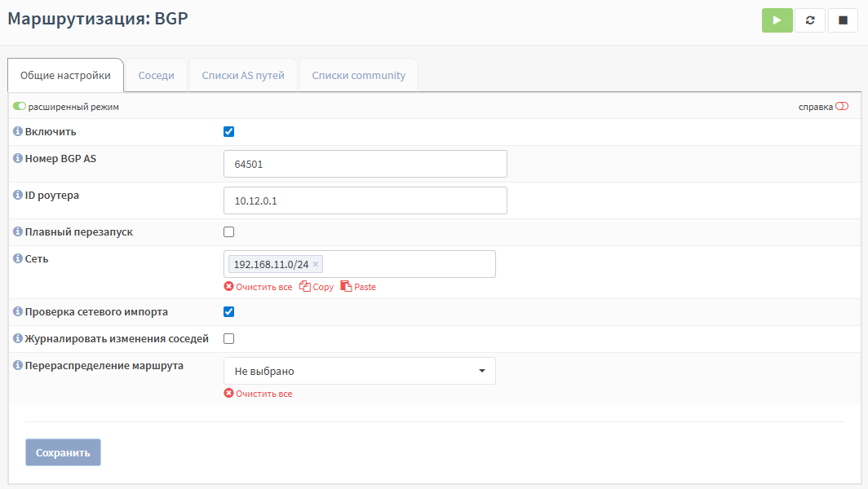868x489 pixels.
Task: Click info icon next to Номер BGP AS
Action: click(x=18, y=158)
